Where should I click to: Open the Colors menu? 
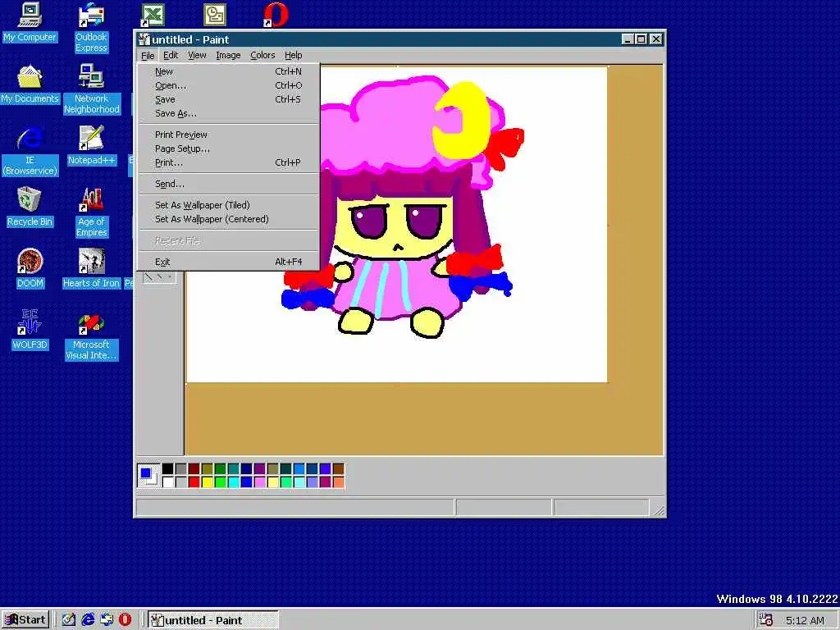point(262,55)
